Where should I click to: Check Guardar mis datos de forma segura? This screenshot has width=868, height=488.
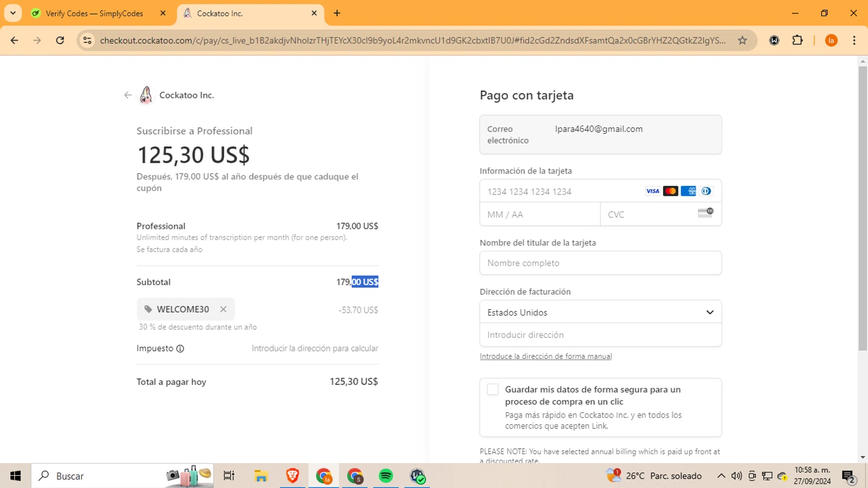(x=492, y=390)
